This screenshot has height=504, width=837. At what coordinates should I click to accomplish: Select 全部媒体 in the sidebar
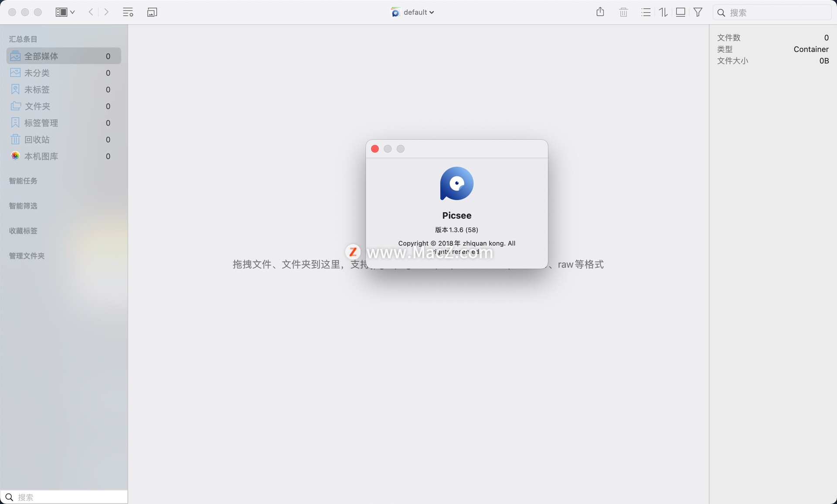[64, 56]
